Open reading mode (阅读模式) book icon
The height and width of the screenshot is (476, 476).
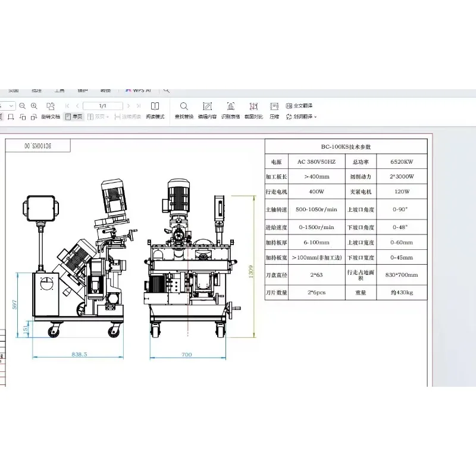(x=155, y=106)
